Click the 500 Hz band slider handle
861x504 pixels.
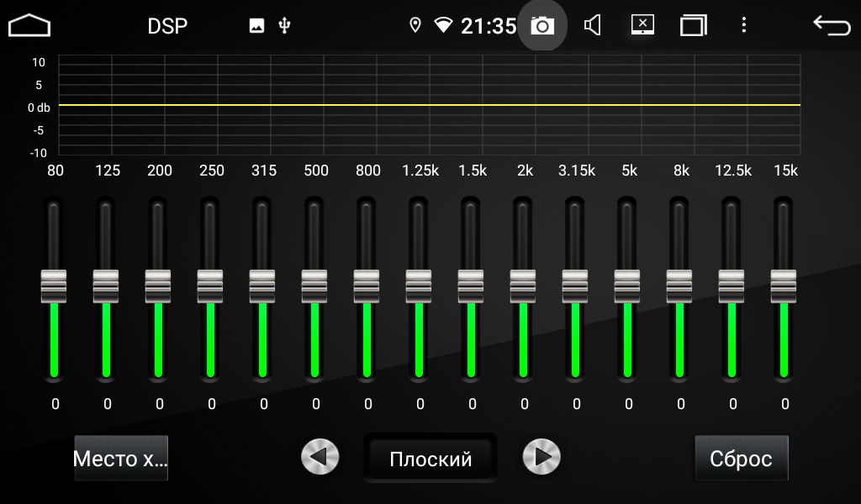(x=314, y=286)
